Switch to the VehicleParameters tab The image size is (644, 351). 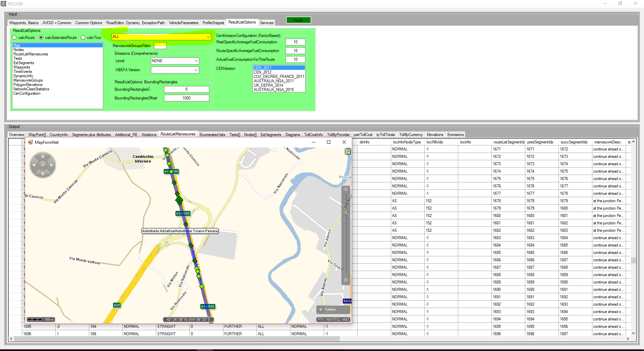183,23
